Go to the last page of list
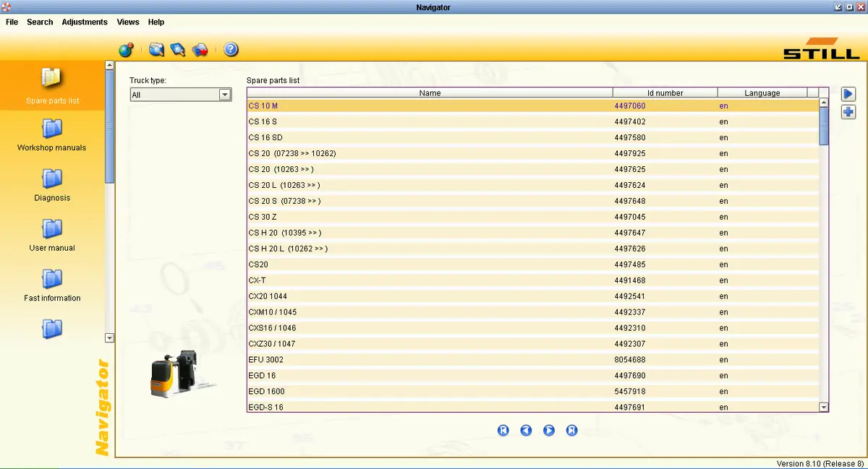This screenshot has width=868, height=469. 571,430
